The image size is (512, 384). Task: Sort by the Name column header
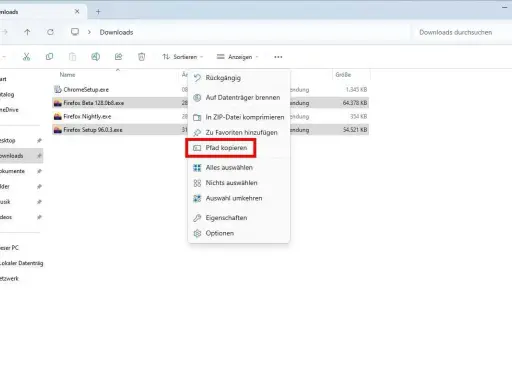tap(67, 75)
